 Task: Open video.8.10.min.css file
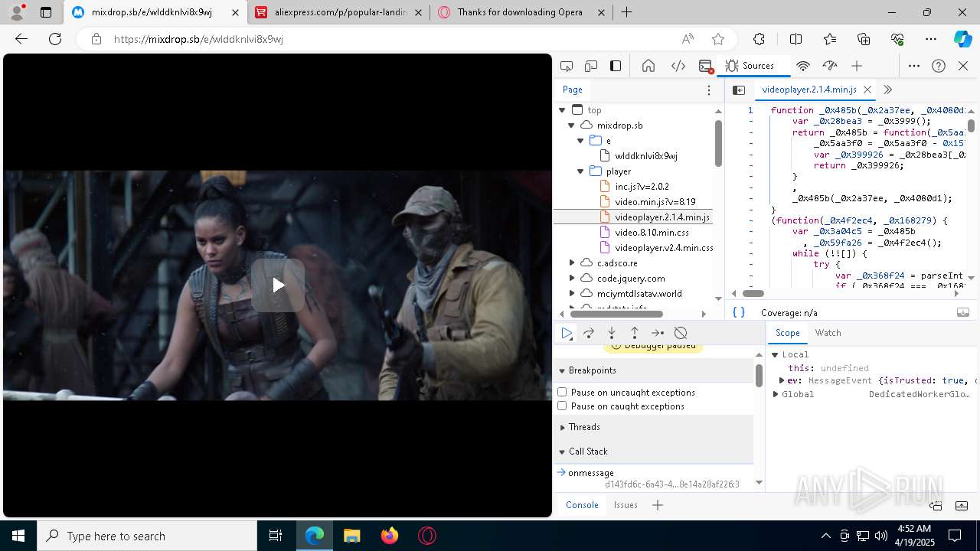coord(652,233)
